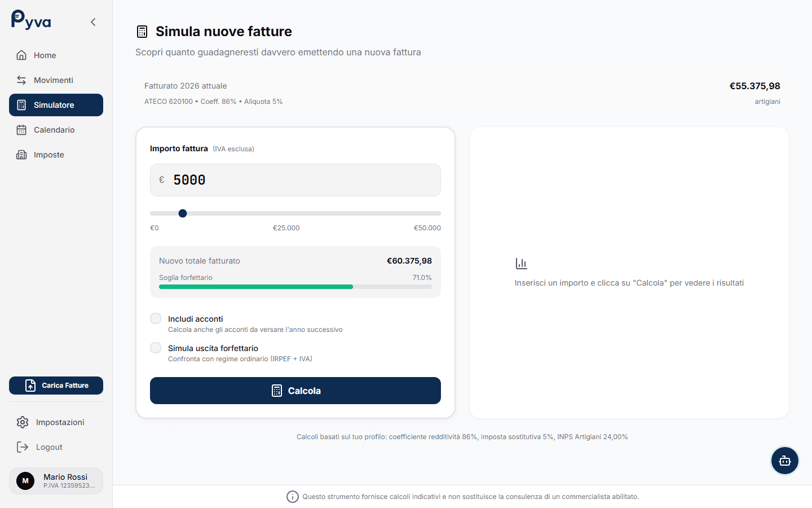The width and height of the screenshot is (812, 508).
Task: Click the Imposte icon in the sidebar
Action: (x=21, y=154)
